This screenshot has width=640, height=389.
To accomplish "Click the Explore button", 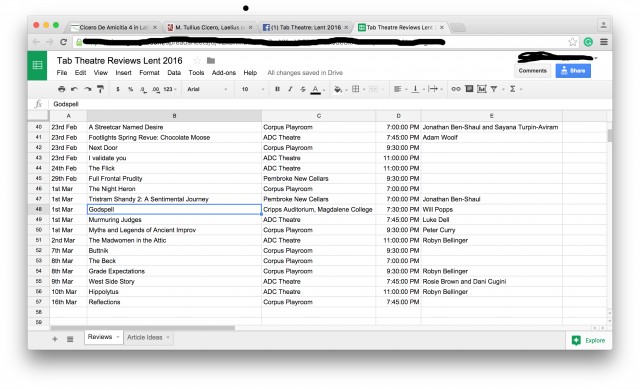I will click(x=589, y=340).
